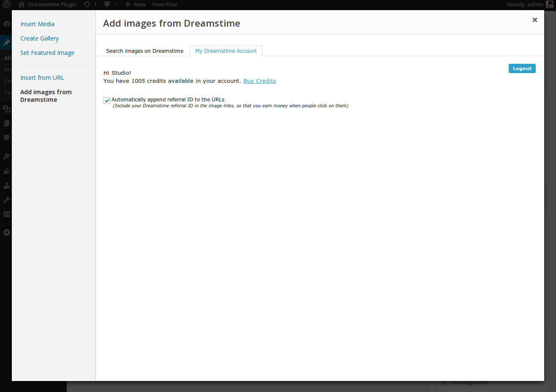Open the Users icon in admin sidebar
This screenshot has height=392, width=556.
point(6,185)
